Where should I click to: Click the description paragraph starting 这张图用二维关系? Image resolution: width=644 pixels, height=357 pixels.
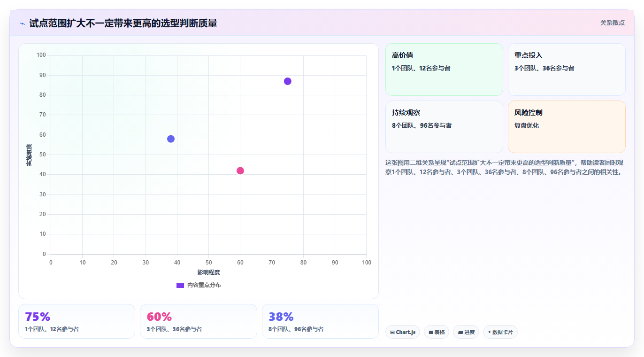(505, 167)
